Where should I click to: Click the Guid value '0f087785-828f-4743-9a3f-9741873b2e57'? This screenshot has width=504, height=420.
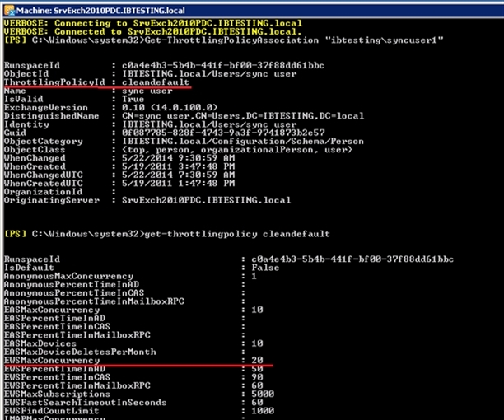[x=223, y=133]
